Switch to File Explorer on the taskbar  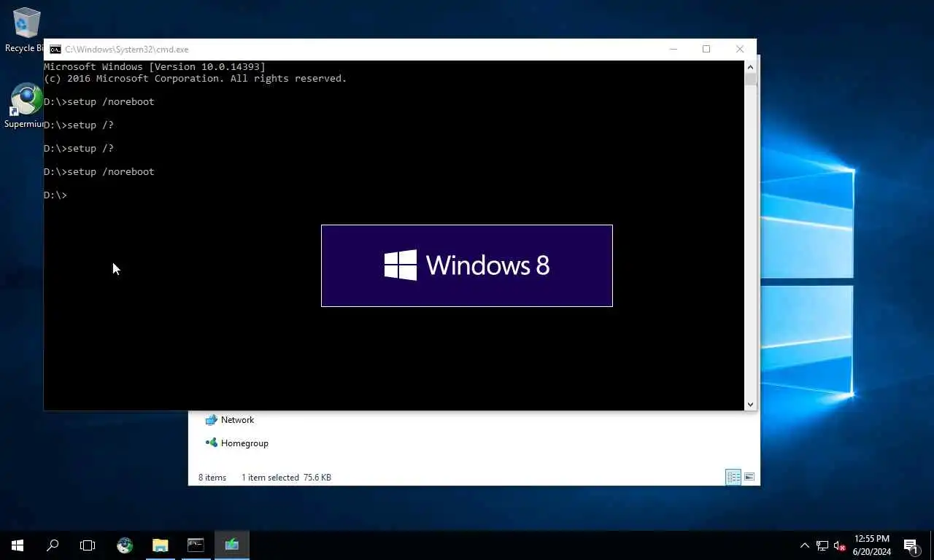[160, 545]
